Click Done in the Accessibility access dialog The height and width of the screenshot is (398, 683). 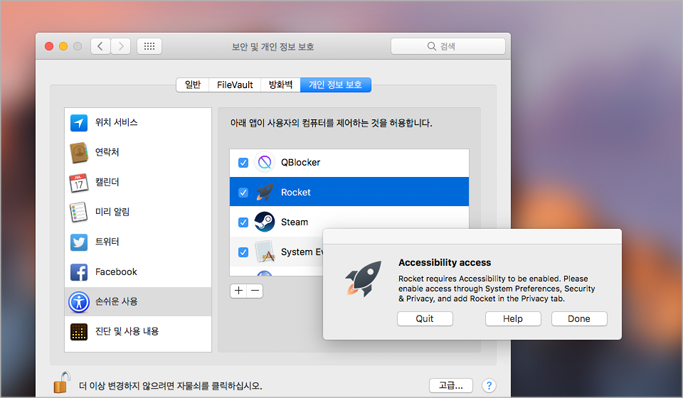coord(579,319)
